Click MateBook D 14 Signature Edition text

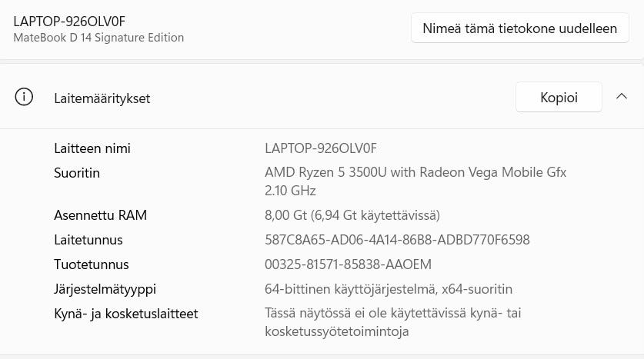coord(98,37)
